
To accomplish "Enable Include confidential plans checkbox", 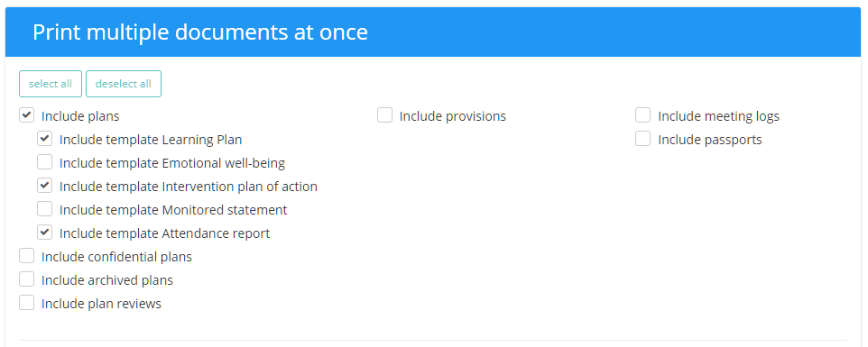I will point(26,256).
